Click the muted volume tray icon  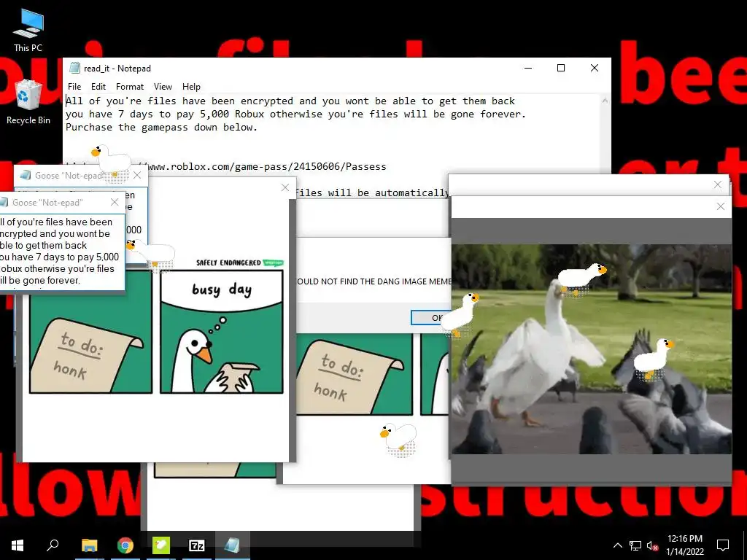[652, 545]
